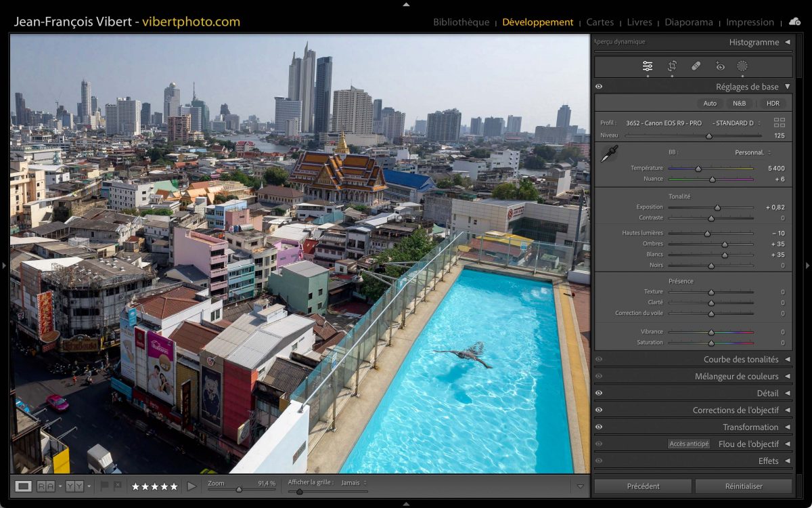
Task: Open the Masking tool
Action: pos(742,66)
